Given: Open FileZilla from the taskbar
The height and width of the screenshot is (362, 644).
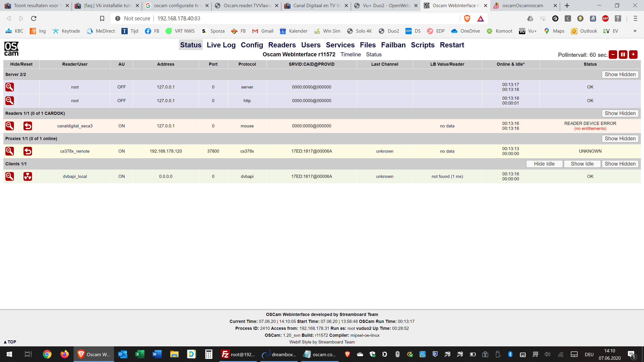Looking at the screenshot, I should pyautogui.click(x=238, y=354).
